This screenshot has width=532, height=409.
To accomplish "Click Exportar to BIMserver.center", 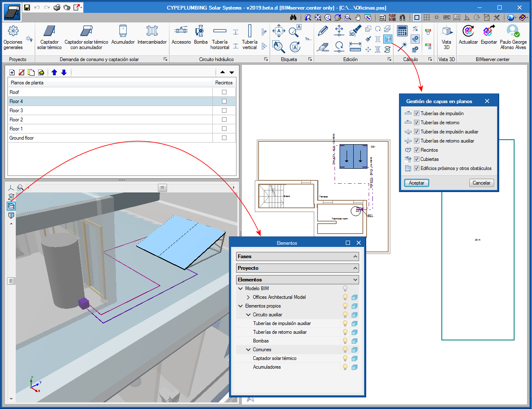I will [x=489, y=35].
